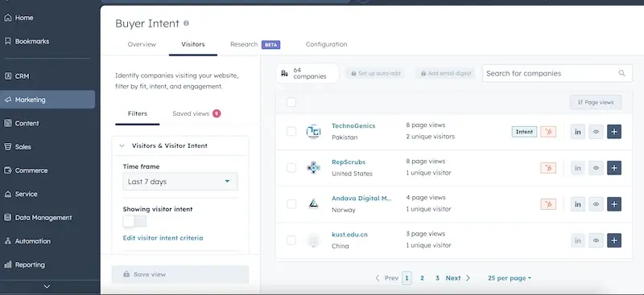Tick the RepScrubs row checkbox

click(x=291, y=167)
